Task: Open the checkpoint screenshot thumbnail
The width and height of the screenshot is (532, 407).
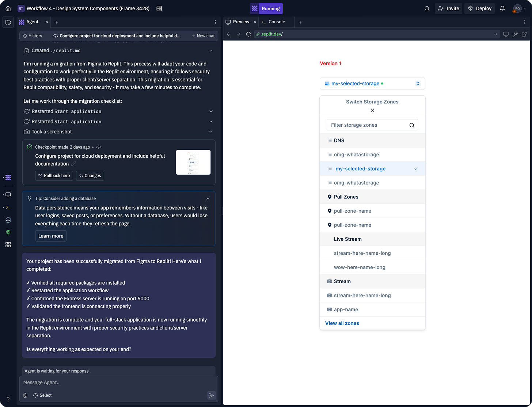Action: pos(193,162)
